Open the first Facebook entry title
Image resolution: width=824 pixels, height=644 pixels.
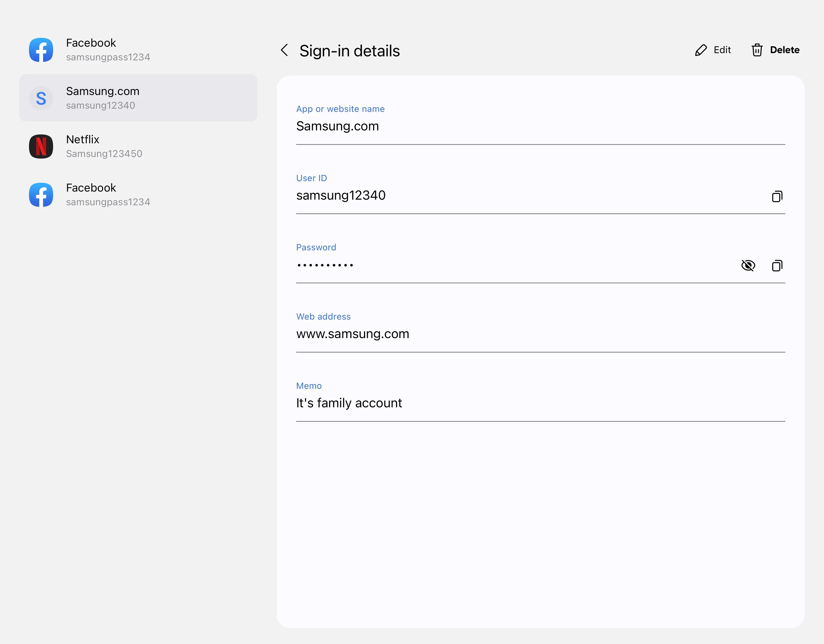91,43
